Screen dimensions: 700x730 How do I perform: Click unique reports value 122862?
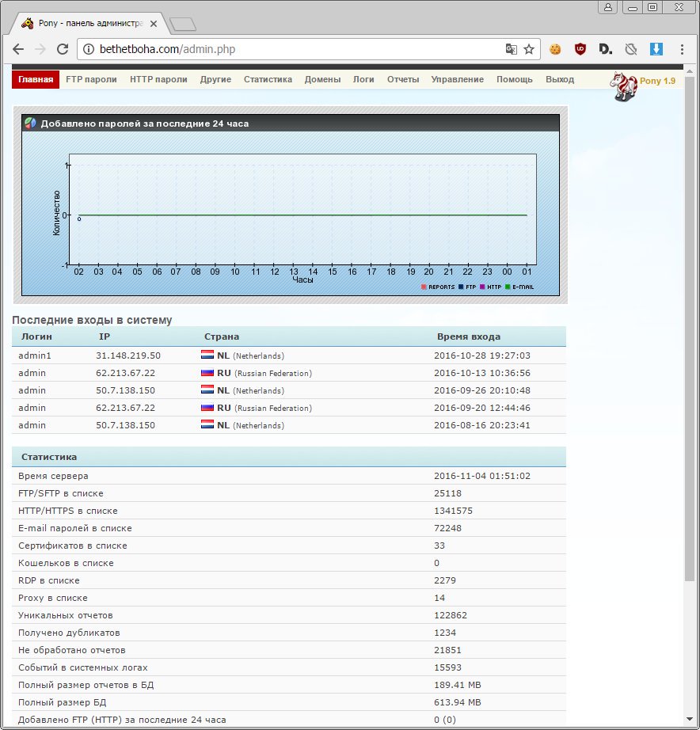click(x=451, y=615)
